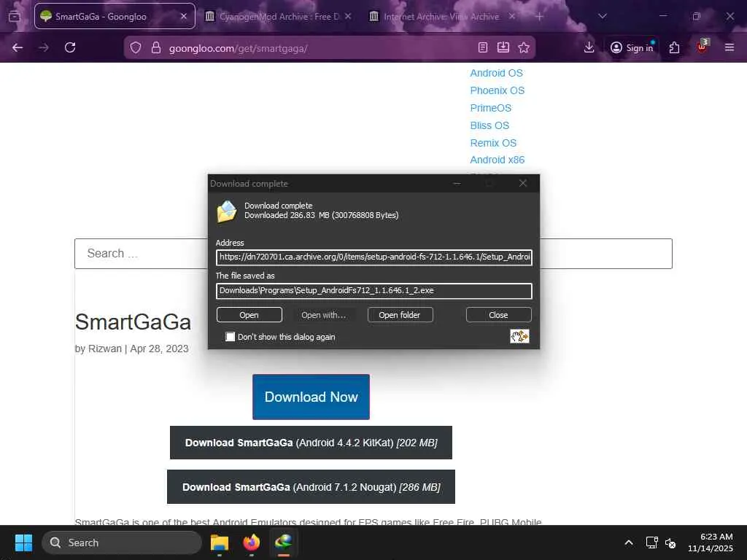List all tabs dropdown arrow
Viewport: 747px width, 560px height.
[603, 16]
